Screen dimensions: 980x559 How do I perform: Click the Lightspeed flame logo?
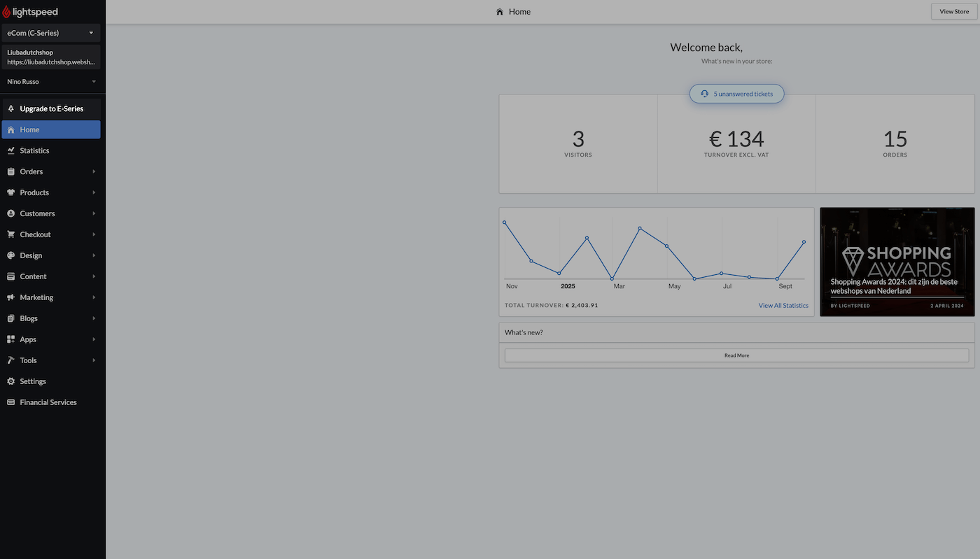tap(6, 12)
